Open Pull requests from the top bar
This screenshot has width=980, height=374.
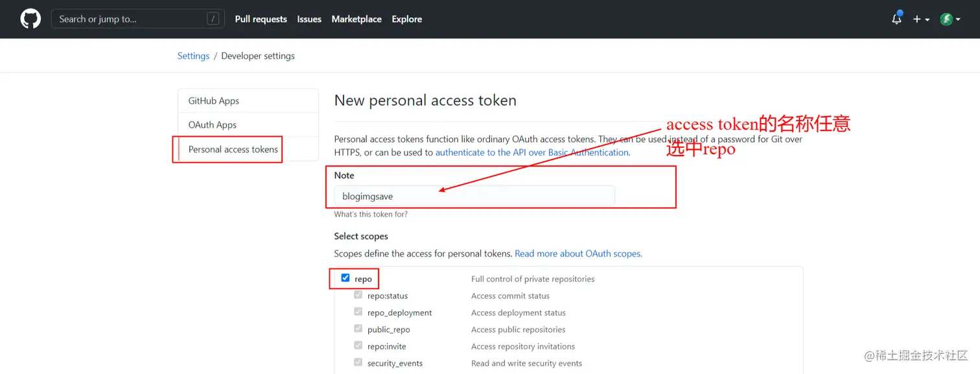pos(261,19)
